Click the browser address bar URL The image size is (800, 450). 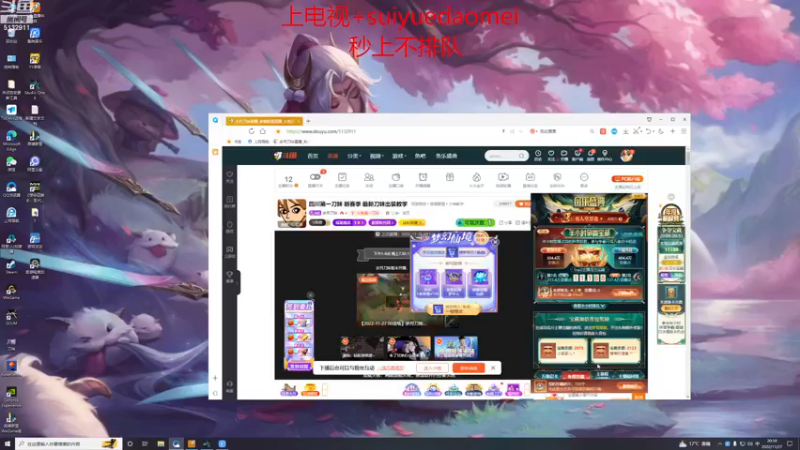(x=320, y=131)
